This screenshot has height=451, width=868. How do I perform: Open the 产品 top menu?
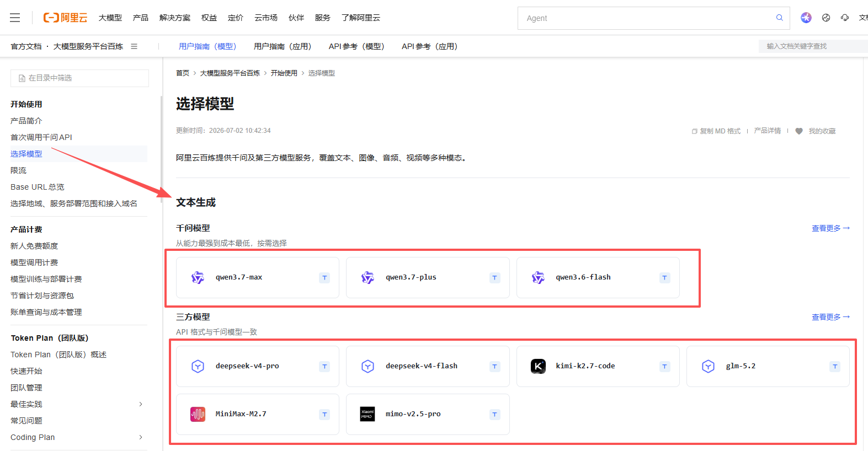coord(141,18)
